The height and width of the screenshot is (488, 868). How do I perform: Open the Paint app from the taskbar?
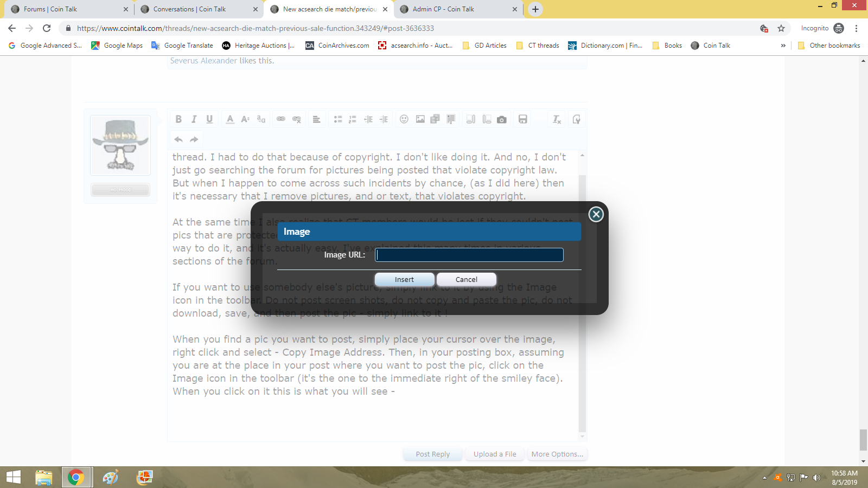(x=110, y=477)
